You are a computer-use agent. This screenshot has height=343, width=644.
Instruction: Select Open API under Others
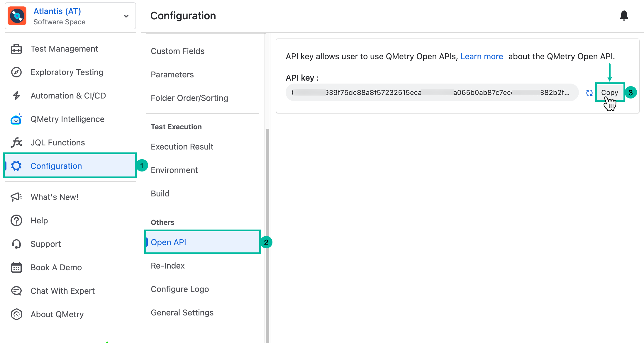(203, 242)
